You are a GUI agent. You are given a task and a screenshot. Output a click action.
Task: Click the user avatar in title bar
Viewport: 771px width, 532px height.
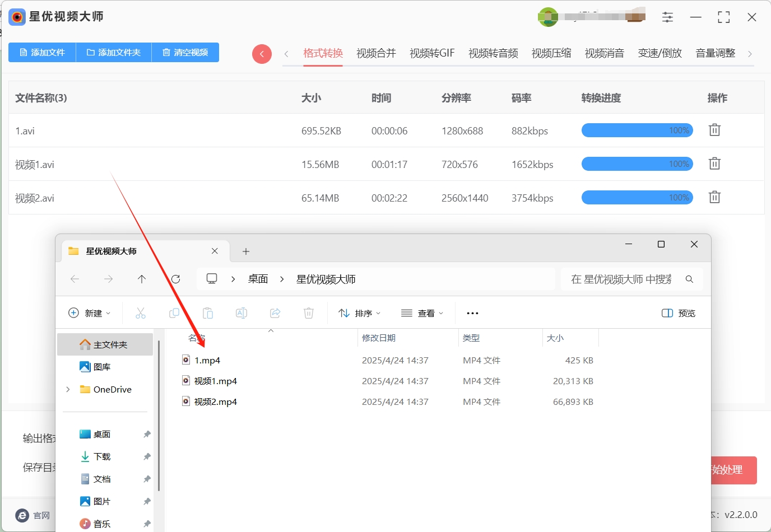click(548, 17)
